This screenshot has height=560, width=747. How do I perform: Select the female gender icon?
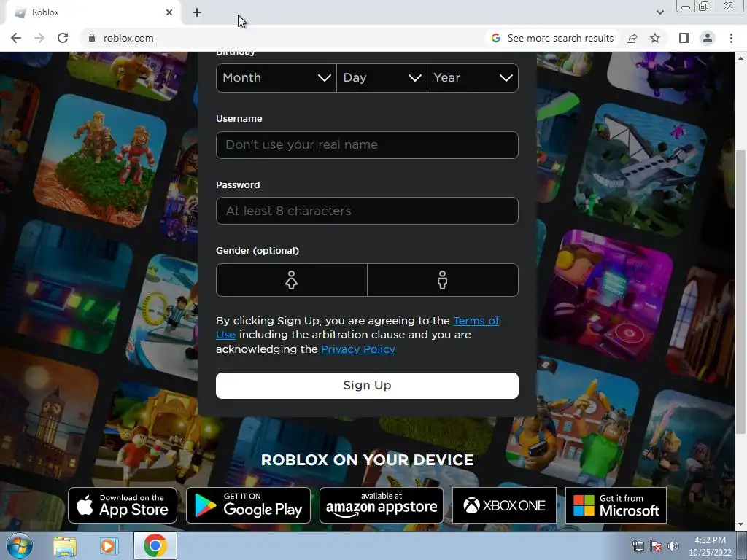[292, 280]
